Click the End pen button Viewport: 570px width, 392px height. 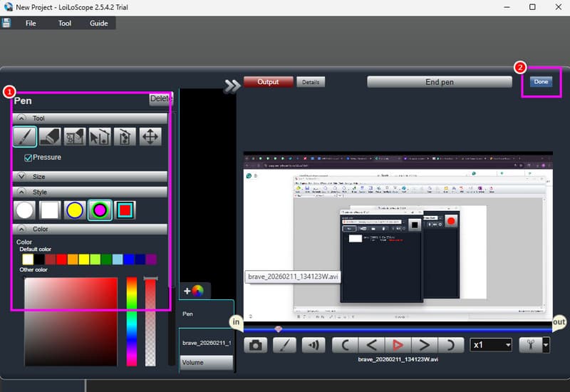click(440, 82)
